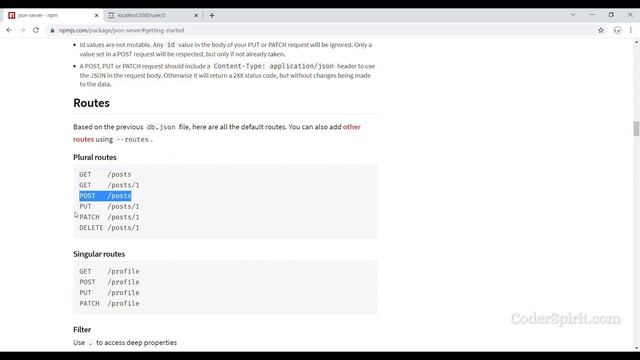Close the json-server npm tab
The width and height of the screenshot is (640, 360).
(96, 16)
